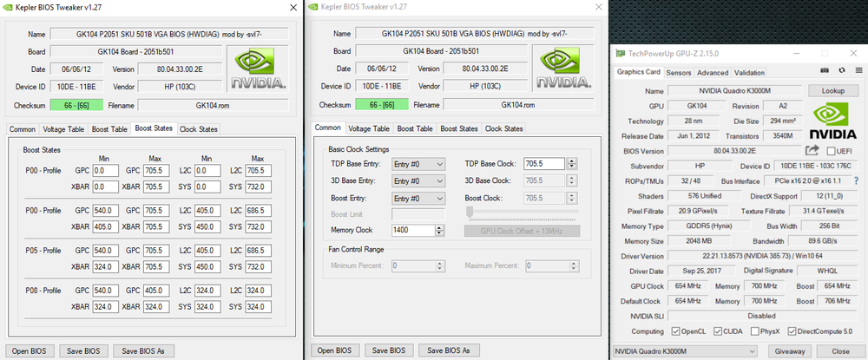Click the Giveaway button

coord(790,351)
